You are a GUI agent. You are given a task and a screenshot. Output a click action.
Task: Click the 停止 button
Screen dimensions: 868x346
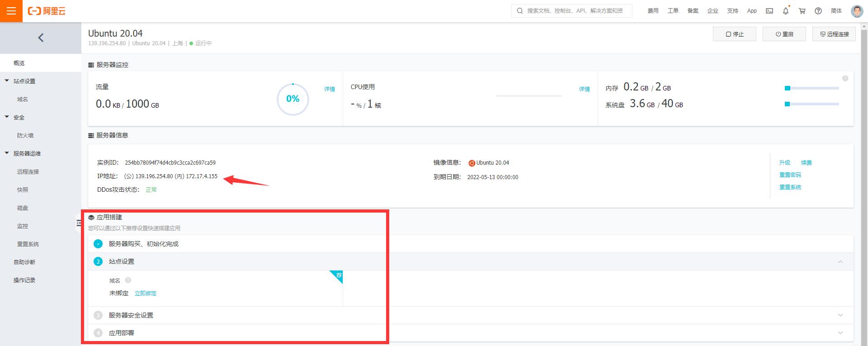click(735, 34)
